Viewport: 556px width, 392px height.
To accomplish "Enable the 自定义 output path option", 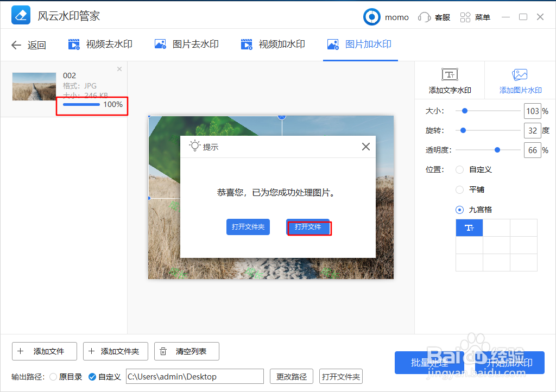I will click(x=92, y=376).
